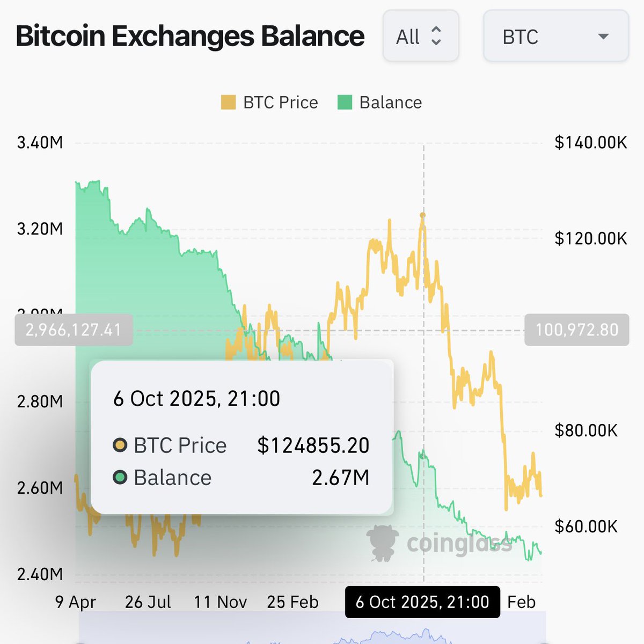Viewport: 644px width, 644px height.
Task: Toggle Balance series via legend label
Action: point(390,103)
